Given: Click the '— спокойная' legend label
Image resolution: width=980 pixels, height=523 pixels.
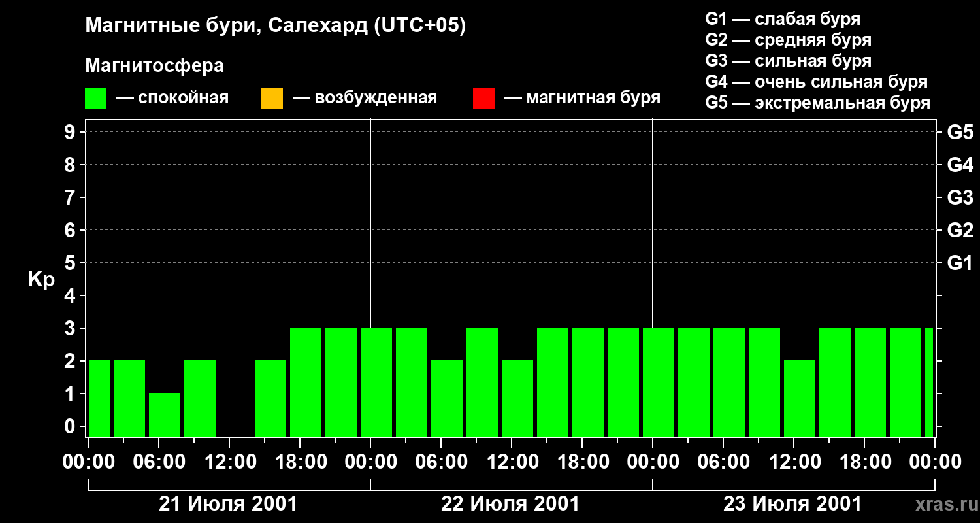Looking at the screenshot, I should (172, 98).
